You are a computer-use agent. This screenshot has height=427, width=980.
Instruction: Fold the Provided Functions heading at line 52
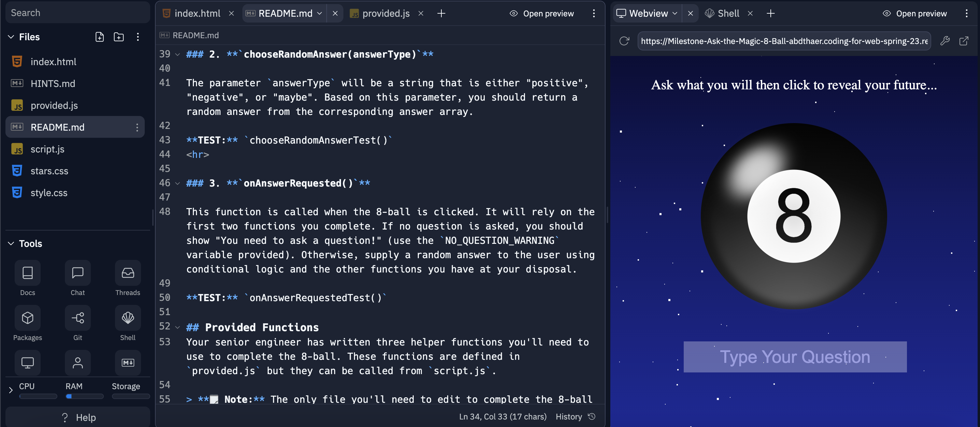point(177,327)
